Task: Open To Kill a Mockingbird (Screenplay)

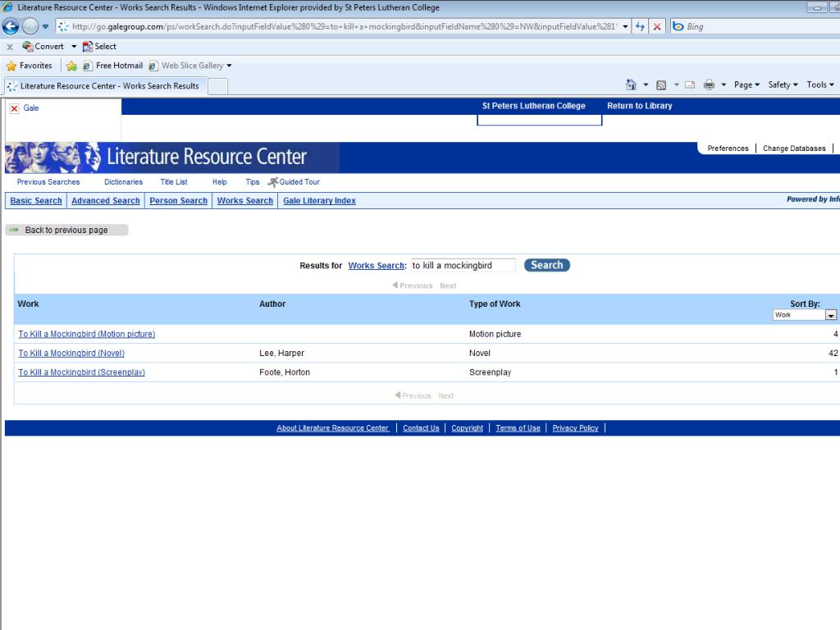Action: (81, 372)
